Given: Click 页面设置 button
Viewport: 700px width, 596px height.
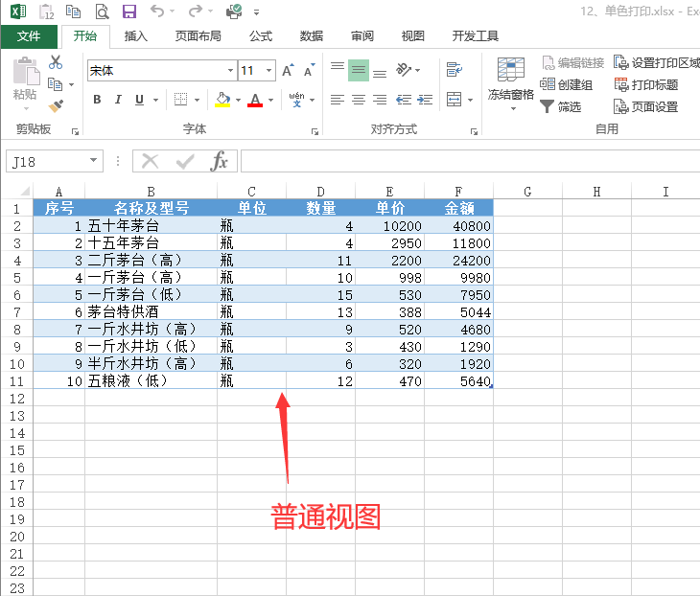Looking at the screenshot, I should click(x=646, y=106).
